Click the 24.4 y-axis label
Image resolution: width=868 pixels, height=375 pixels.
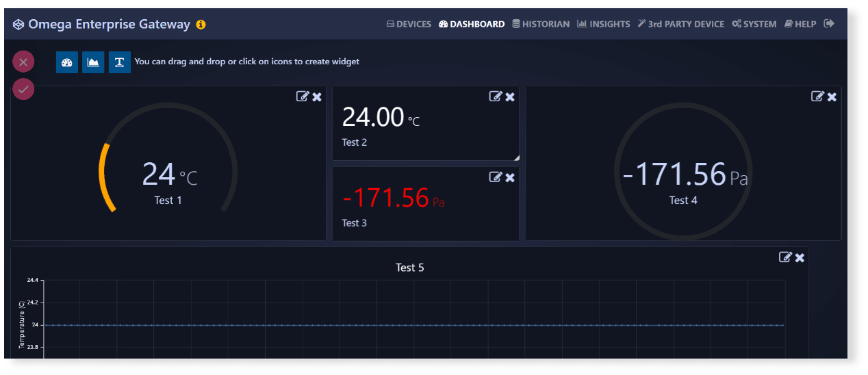pyautogui.click(x=34, y=281)
